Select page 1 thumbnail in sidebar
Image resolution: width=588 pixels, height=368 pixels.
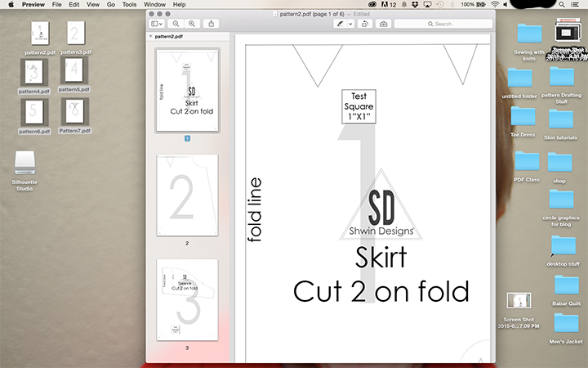187,91
